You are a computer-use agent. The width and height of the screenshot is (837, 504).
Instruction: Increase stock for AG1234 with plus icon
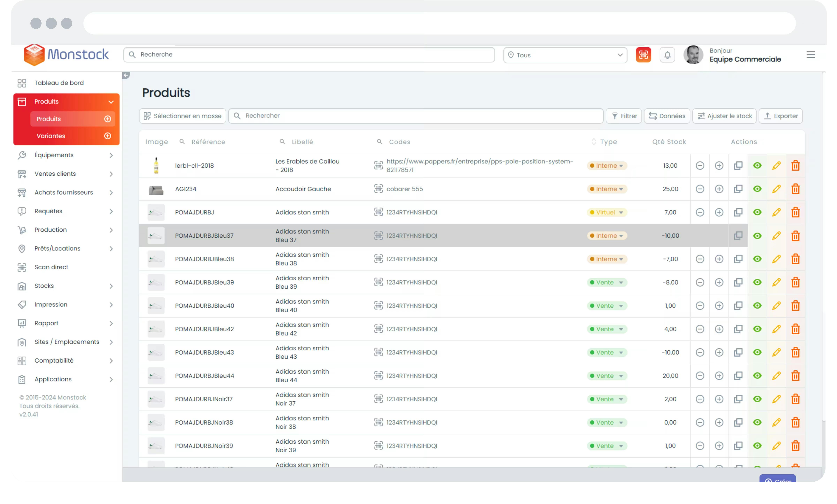[x=719, y=189]
